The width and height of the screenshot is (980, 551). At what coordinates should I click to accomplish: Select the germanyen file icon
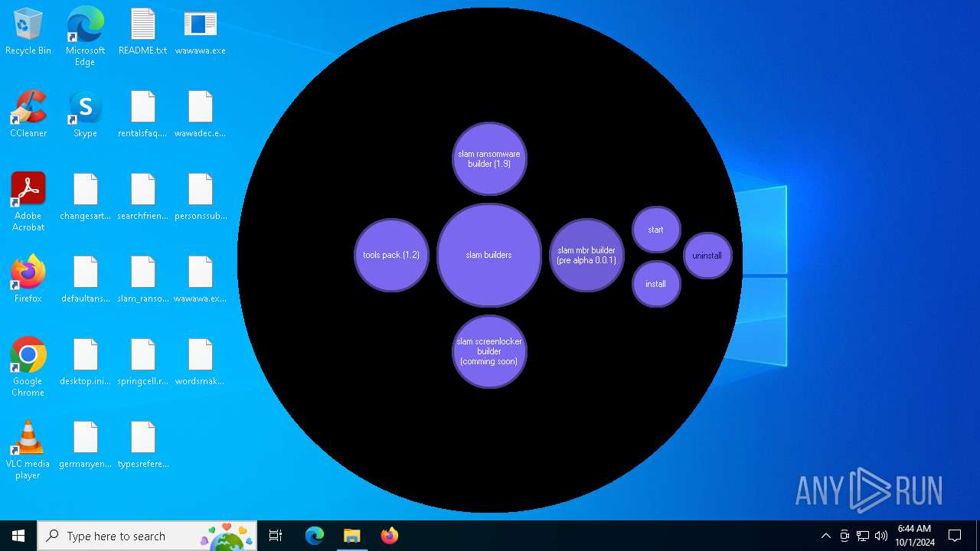click(x=85, y=445)
